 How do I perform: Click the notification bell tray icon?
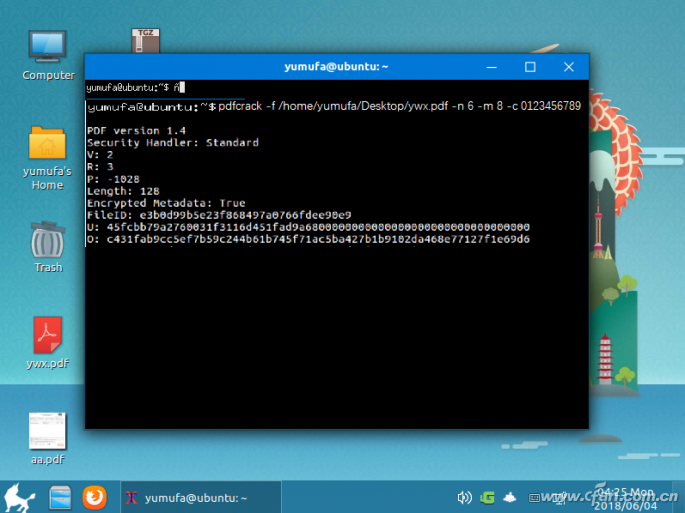(510, 497)
